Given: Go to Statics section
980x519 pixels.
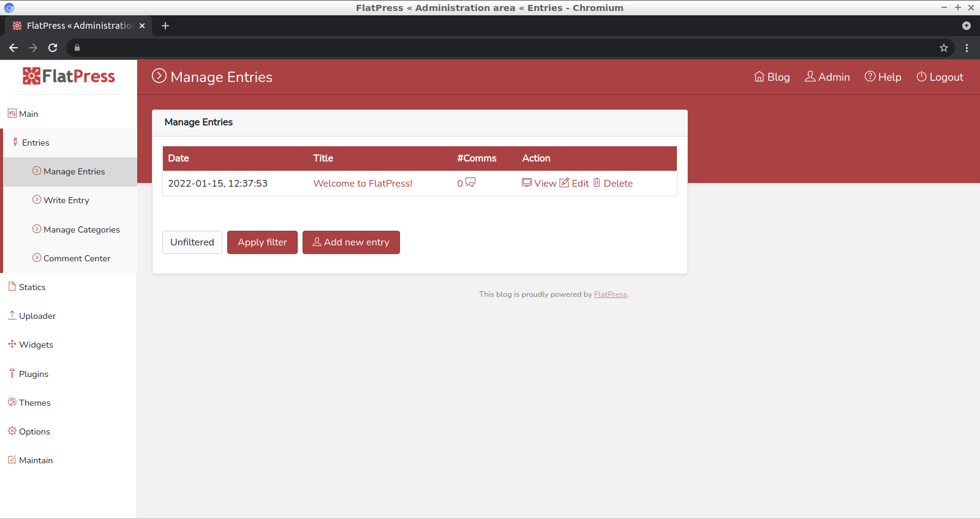Looking at the screenshot, I should [69, 287].
